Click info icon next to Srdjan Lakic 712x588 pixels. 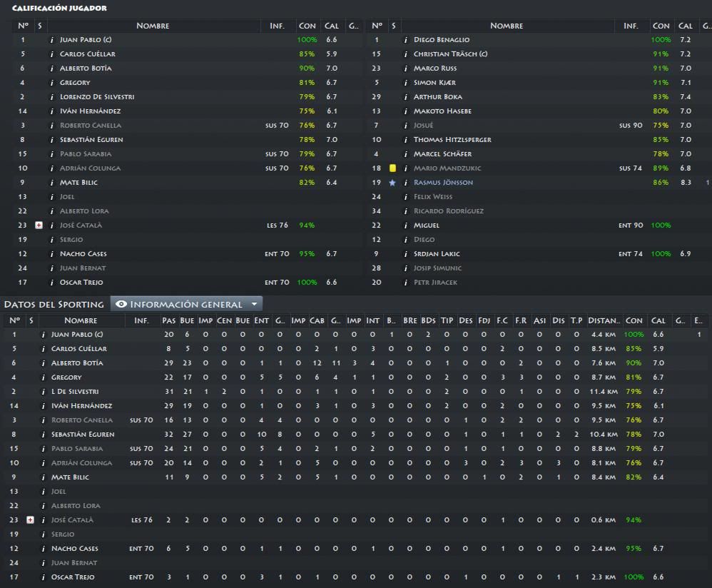point(405,254)
